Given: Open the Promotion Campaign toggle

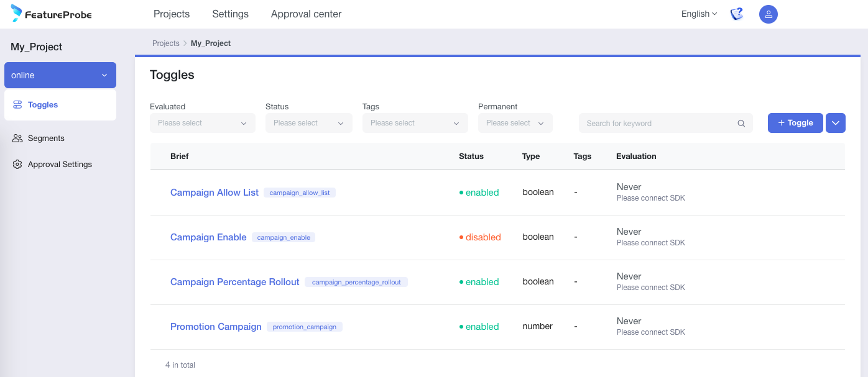Looking at the screenshot, I should click(216, 327).
